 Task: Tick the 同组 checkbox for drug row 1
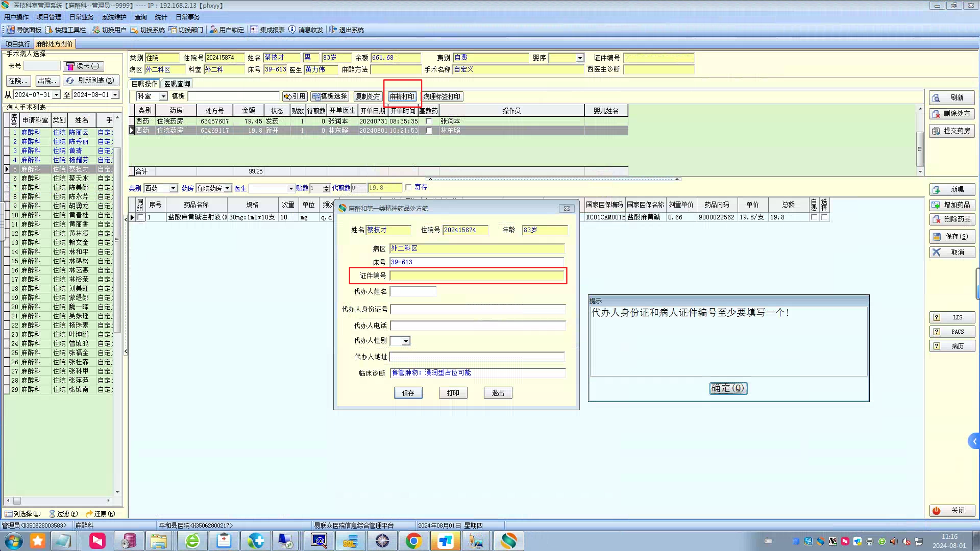(140, 218)
